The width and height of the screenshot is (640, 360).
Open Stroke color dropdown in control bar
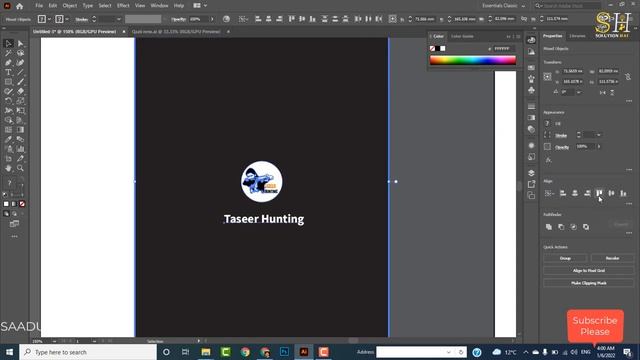(x=67, y=19)
